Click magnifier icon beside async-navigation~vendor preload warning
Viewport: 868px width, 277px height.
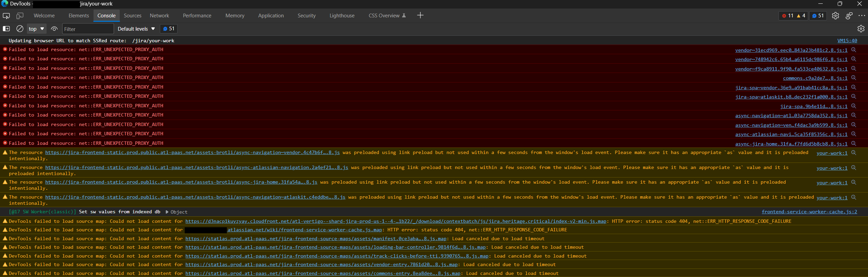(x=854, y=153)
